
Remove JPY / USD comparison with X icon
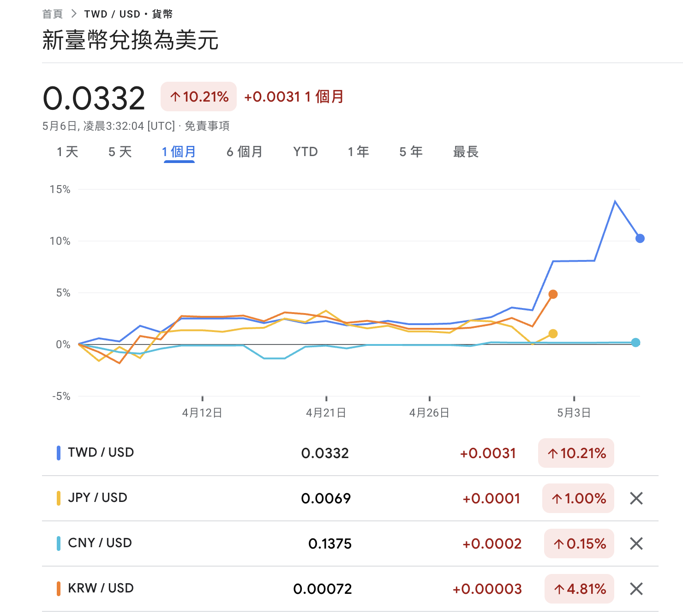click(636, 498)
